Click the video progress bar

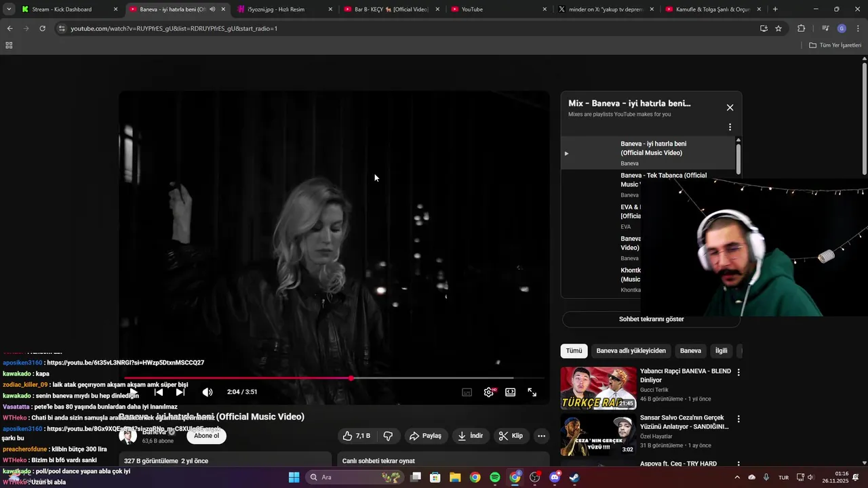pos(334,378)
